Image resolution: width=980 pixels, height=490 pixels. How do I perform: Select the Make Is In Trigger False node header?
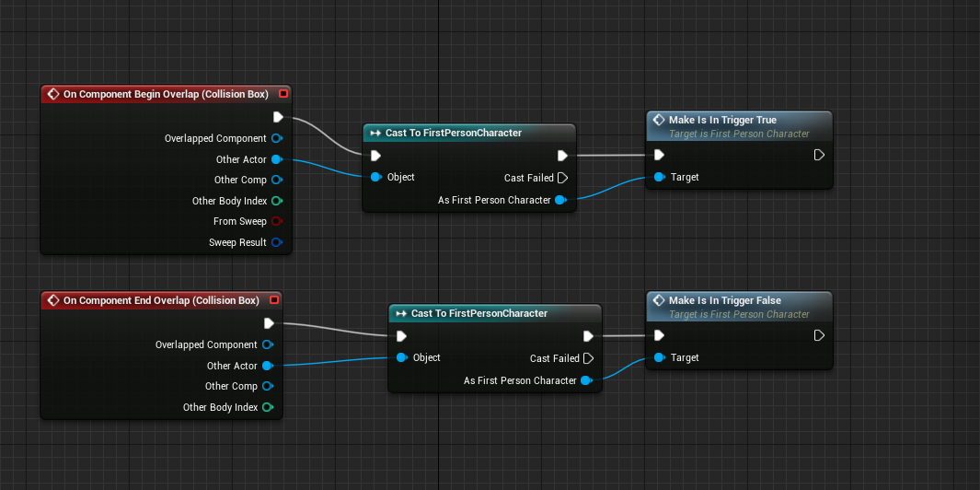coord(739,307)
